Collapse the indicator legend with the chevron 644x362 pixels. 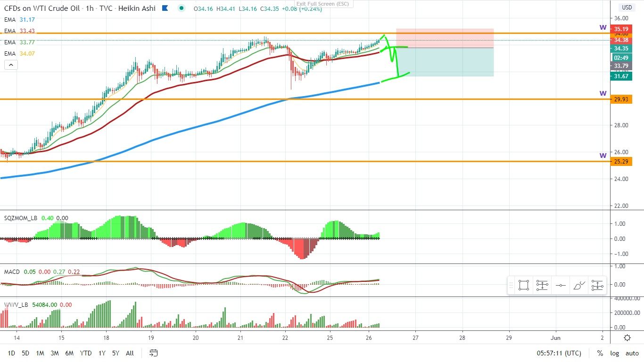tap(11, 65)
